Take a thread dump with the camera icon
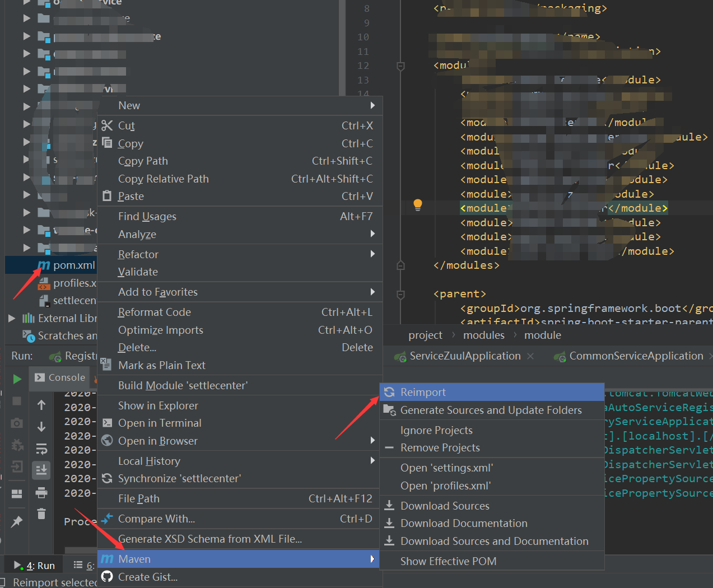The image size is (713, 588). (x=17, y=424)
